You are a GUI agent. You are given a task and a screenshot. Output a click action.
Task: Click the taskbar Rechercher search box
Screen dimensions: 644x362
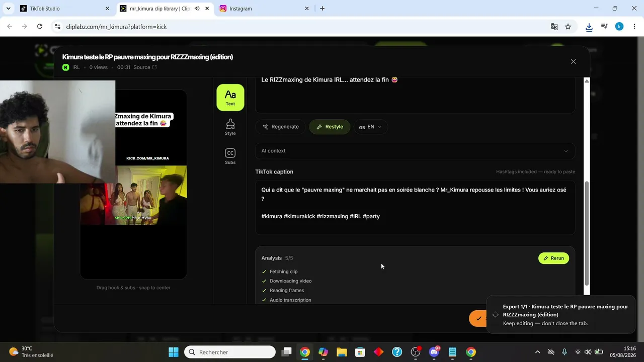pos(230,352)
